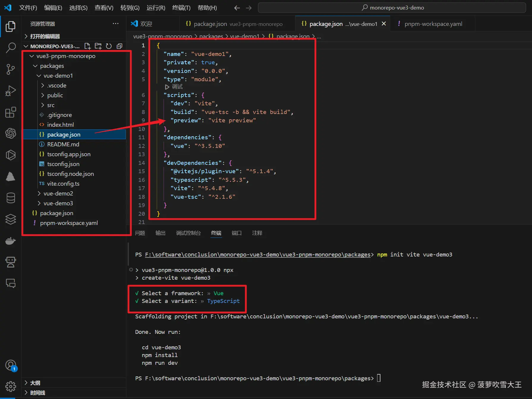Go forward using the right arrow

pos(249,8)
